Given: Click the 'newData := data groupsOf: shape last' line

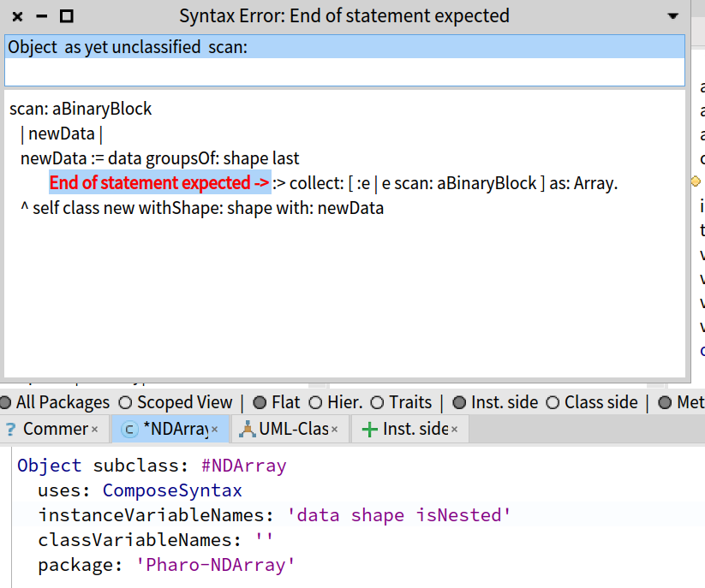Looking at the screenshot, I should click(x=159, y=158).
